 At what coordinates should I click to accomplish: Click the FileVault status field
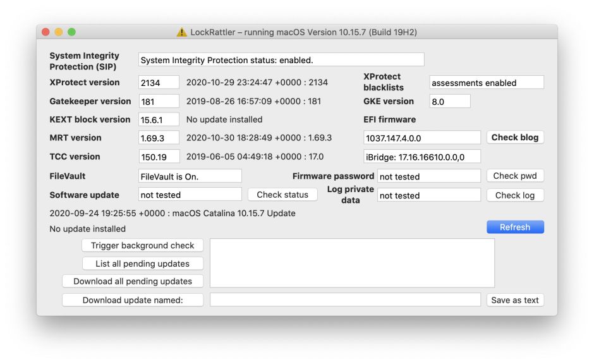point(190,176)
